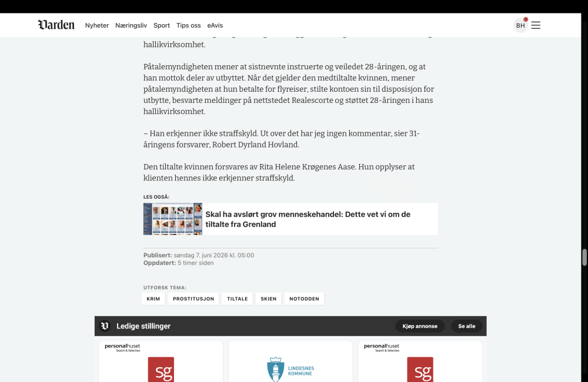Select the KRIM topic tag
Viewport: 588px width, 382px height.
[153, 299]
